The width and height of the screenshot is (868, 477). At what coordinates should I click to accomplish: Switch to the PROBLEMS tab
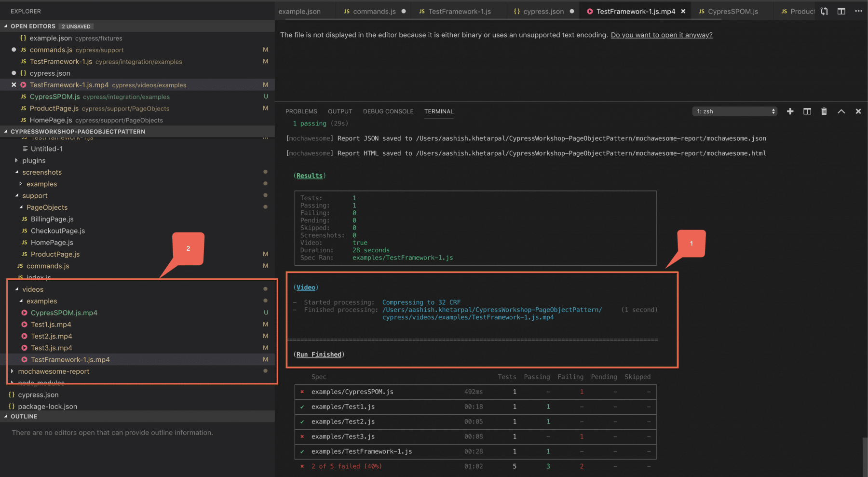point(301,111)
